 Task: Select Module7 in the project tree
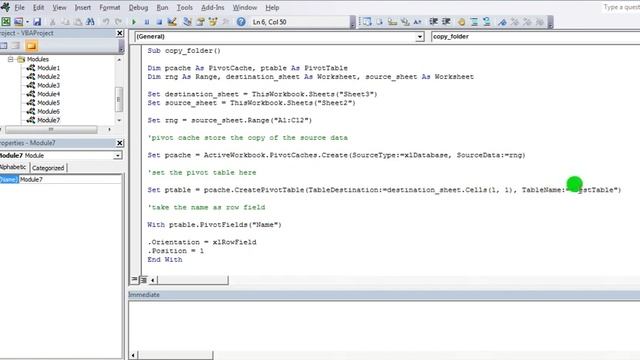48,120
